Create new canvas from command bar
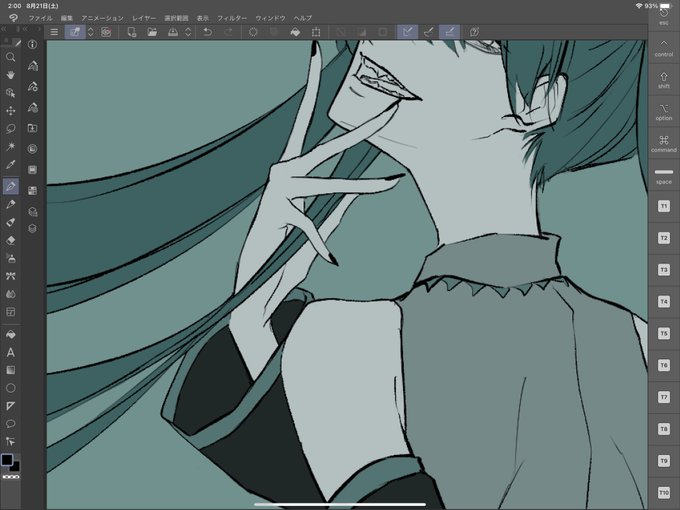680x510 pixels. click(x=131, y=32)
